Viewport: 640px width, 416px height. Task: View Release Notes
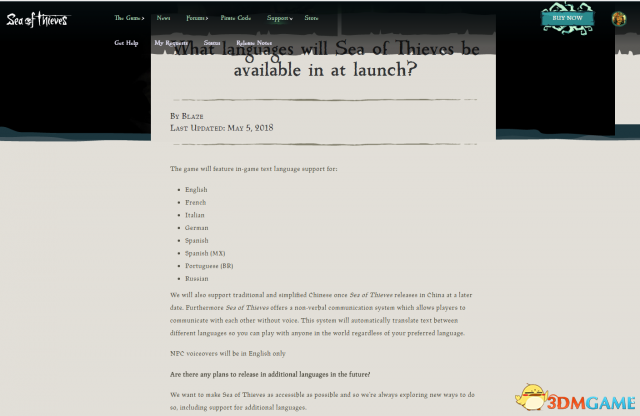(x=254, y=43)
